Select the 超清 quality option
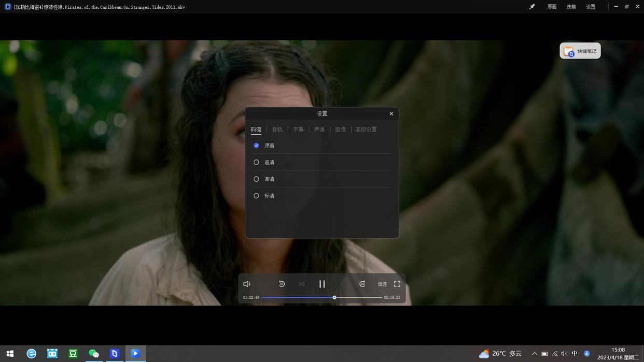 pos(256,162)
